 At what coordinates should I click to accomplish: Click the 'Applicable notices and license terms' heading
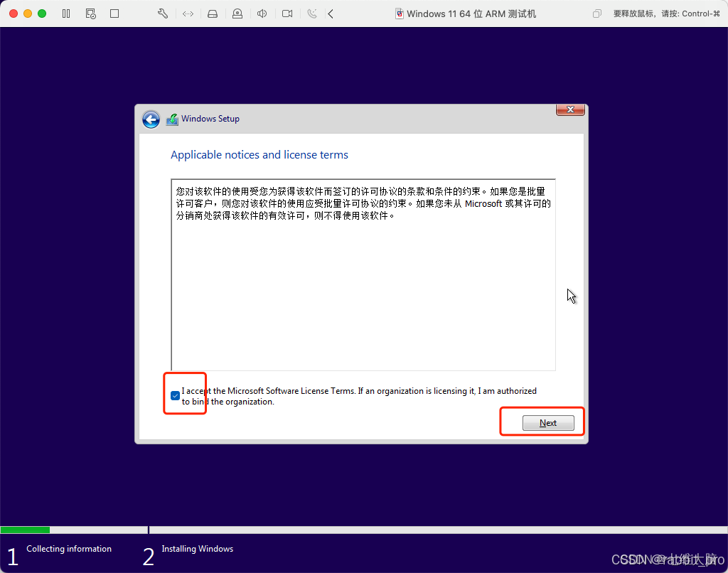point(259,155)
